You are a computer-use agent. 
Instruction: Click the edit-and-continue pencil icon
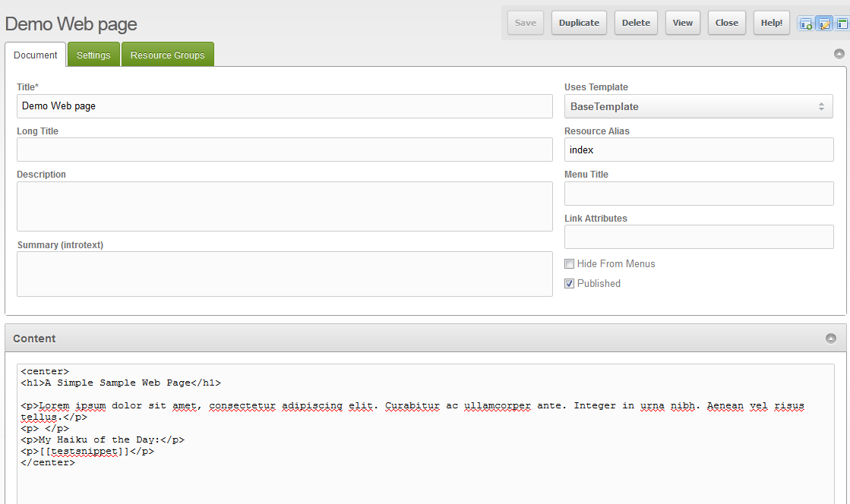coord(824,24)
